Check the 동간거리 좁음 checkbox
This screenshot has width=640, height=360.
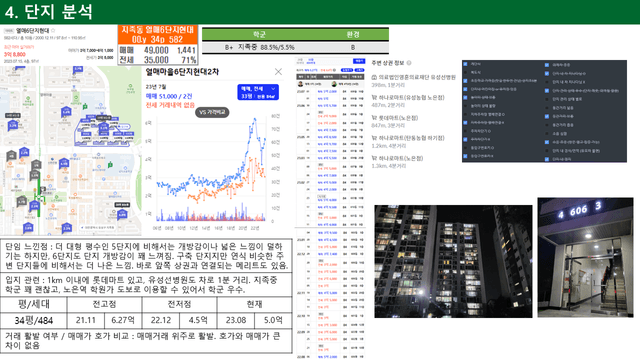[547, 125]
